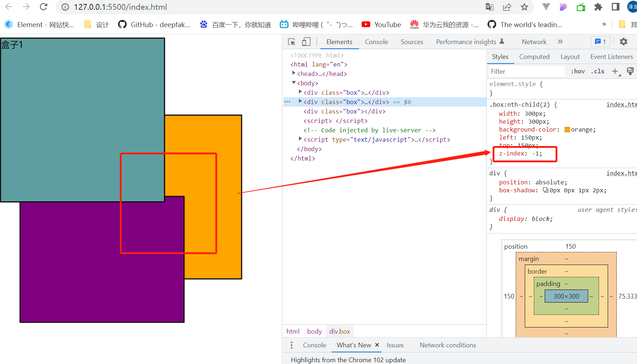The height and width of the screenshot is (364, 637).
Task: Open the 设计 bookmark folder
Action: click(x=96, y=25)
